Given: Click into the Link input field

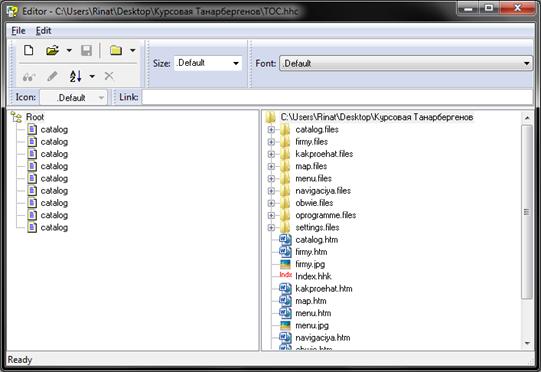Looking at the screenshot, I should (x=337, y=97).
